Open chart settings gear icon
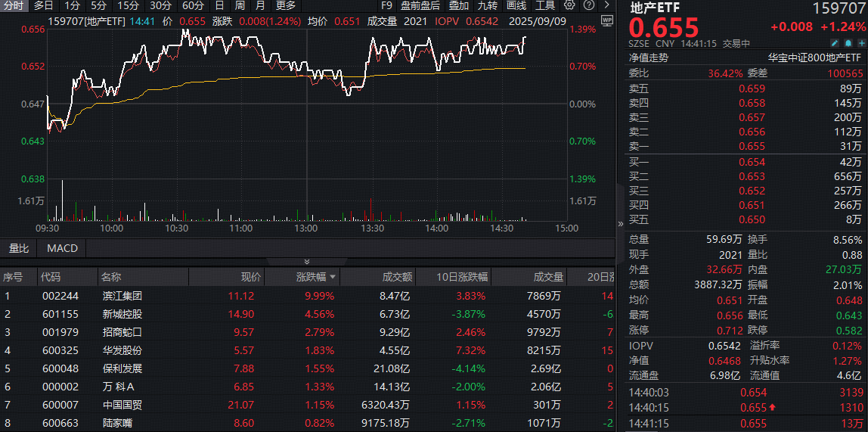Screen dimensions: 868x432 click(569, 5)
